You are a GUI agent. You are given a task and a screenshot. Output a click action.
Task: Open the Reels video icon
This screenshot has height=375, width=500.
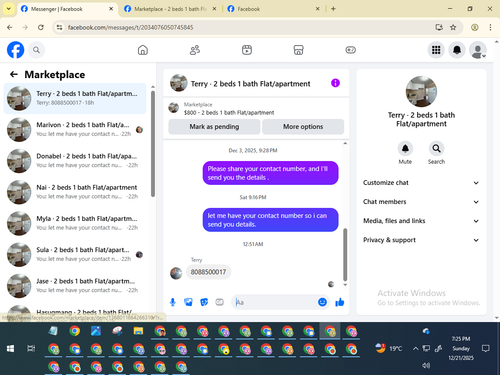(247, 50)
